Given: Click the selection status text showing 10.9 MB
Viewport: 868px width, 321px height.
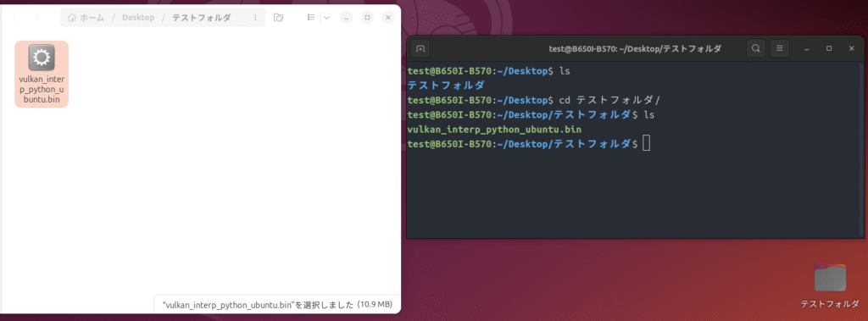Looking at the screenshot, I should click(x=277, y=304).
